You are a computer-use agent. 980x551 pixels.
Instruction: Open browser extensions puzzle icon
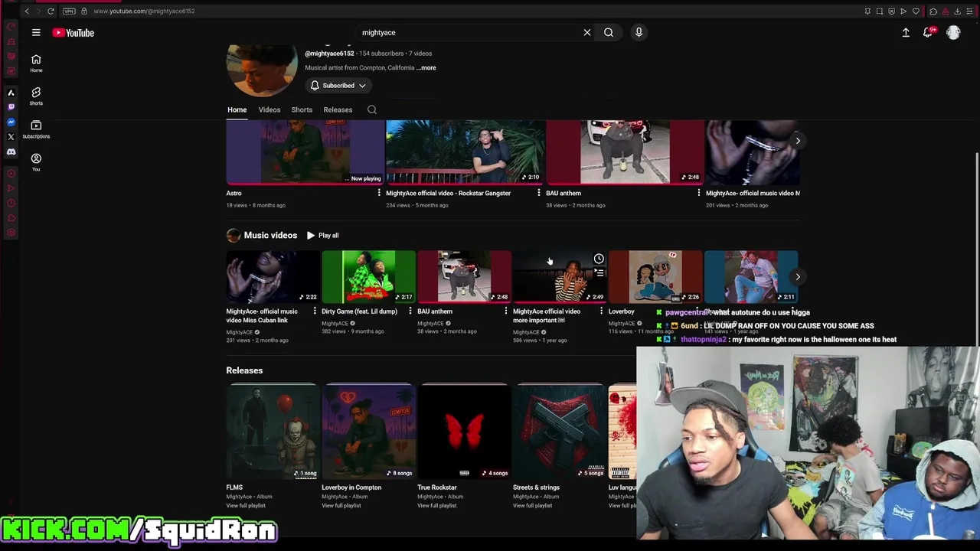coord(933,11)
